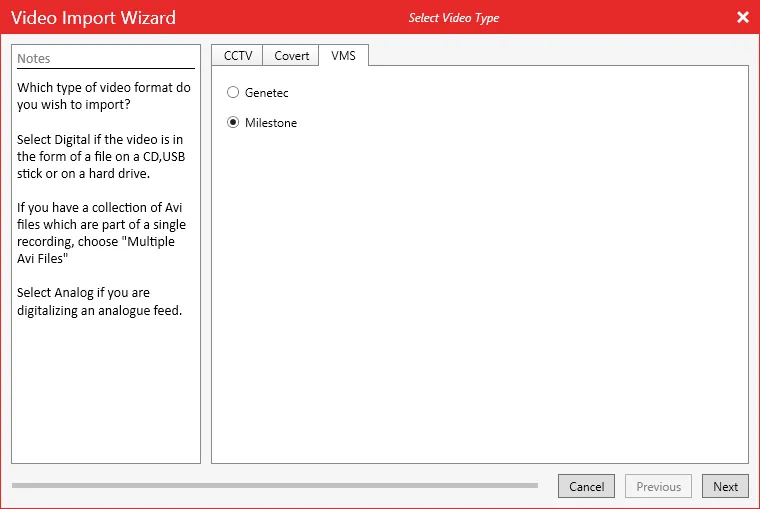The image size is (760, 509).
Task: Close the Video Import Wizard window
Action: (x=743, y=17)
